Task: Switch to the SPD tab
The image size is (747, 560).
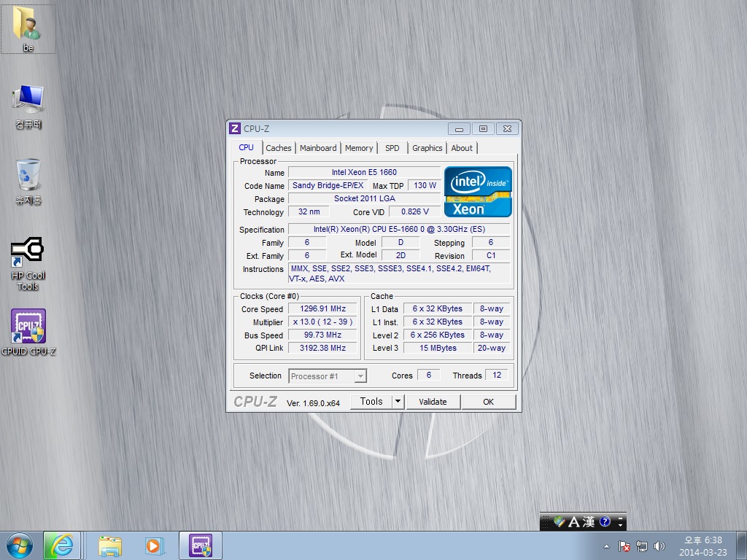Action: pyautogui.click(x=392, y=148)
